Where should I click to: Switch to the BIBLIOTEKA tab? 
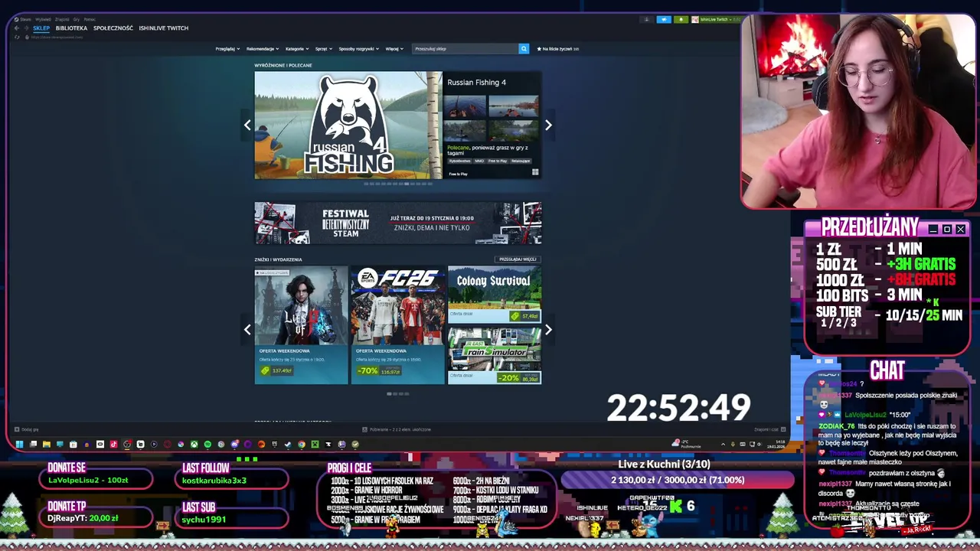[x=71, y=28]
